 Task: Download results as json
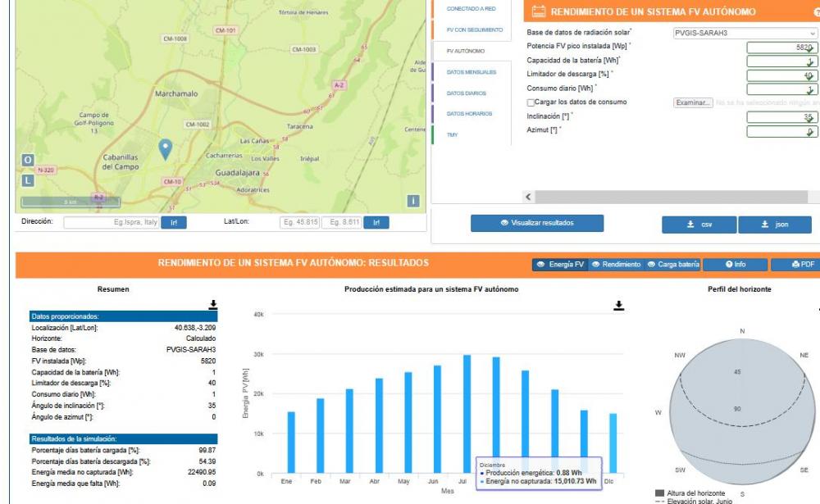click(x=775, y=225)
